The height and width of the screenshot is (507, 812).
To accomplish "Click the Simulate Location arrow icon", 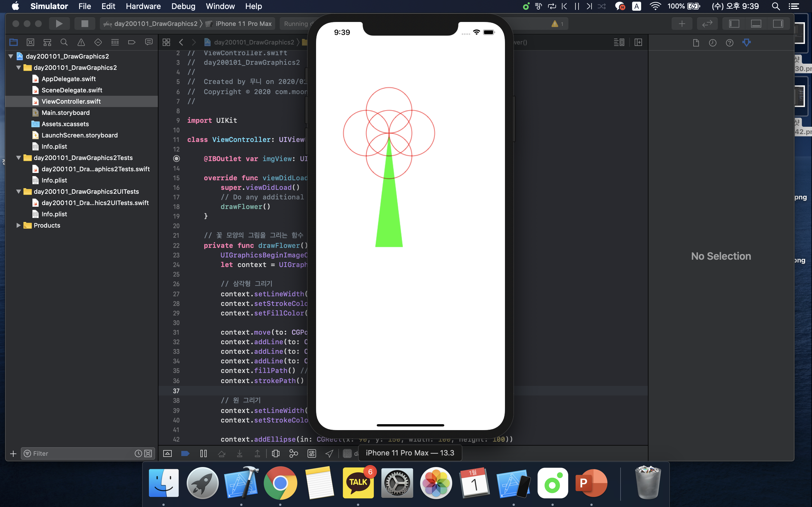I will [330, 453].
